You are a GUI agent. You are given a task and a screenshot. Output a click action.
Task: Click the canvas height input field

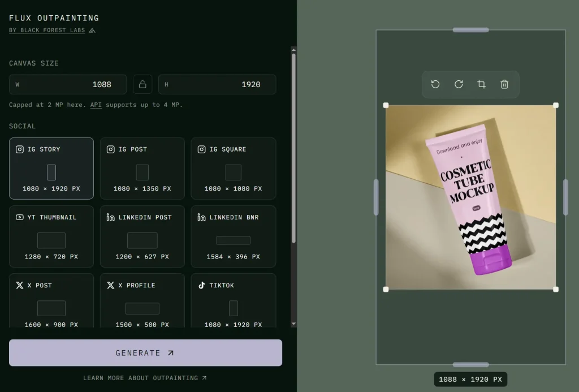(217, 84)
